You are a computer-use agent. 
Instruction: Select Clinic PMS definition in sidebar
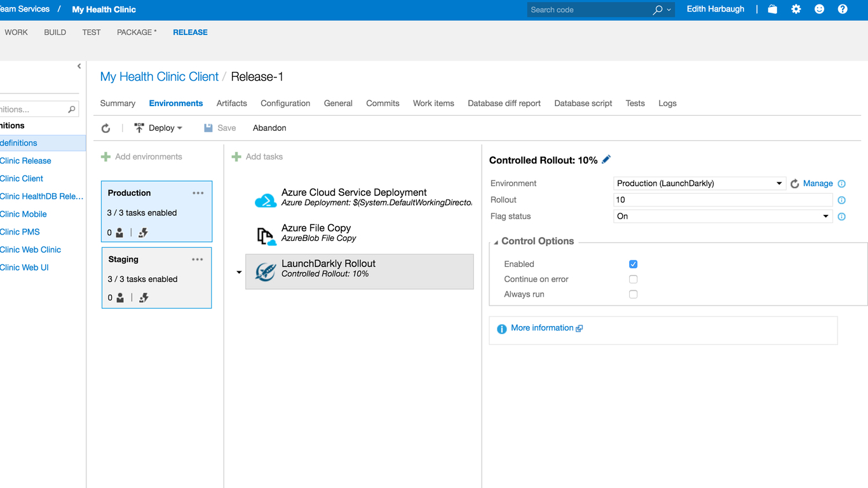(20, 232)
